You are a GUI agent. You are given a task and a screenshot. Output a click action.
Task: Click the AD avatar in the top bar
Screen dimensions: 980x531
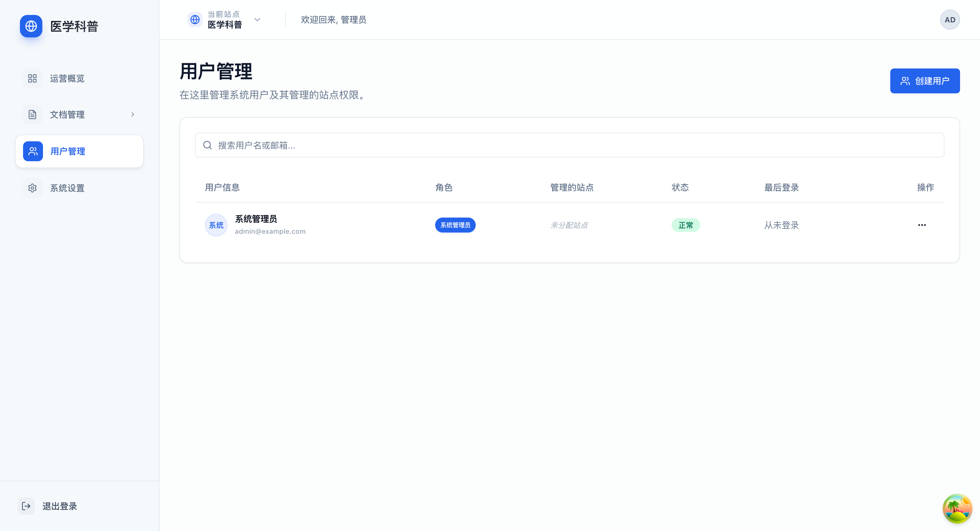(949, 19)
